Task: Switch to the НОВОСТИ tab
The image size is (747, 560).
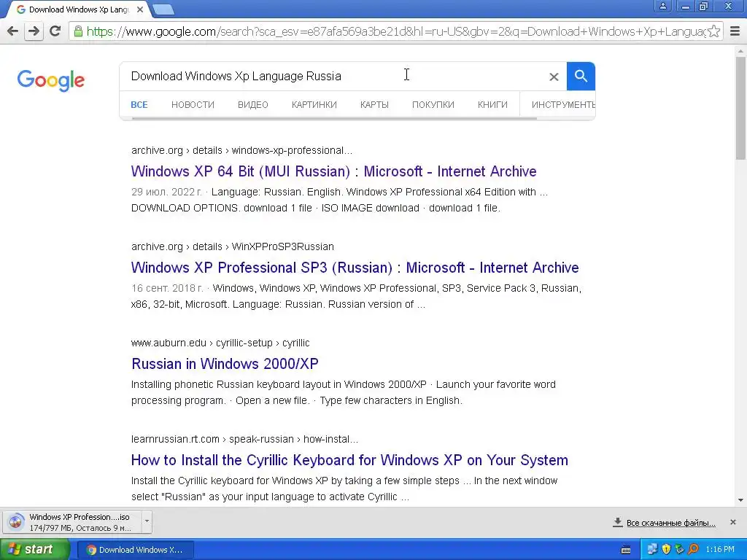Action: point(193,105)
